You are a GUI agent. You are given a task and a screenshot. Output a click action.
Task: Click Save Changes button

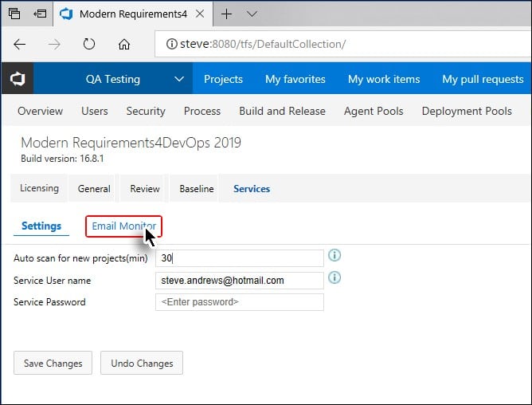(x=53, y=363)
